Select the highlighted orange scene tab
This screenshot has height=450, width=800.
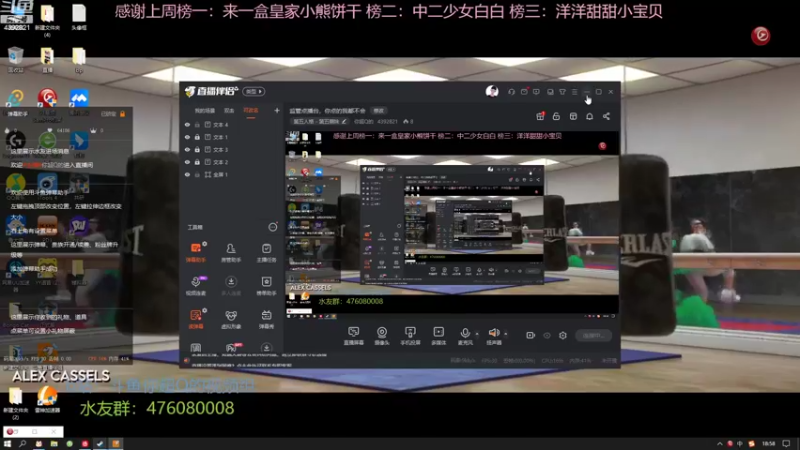[251, 111]
